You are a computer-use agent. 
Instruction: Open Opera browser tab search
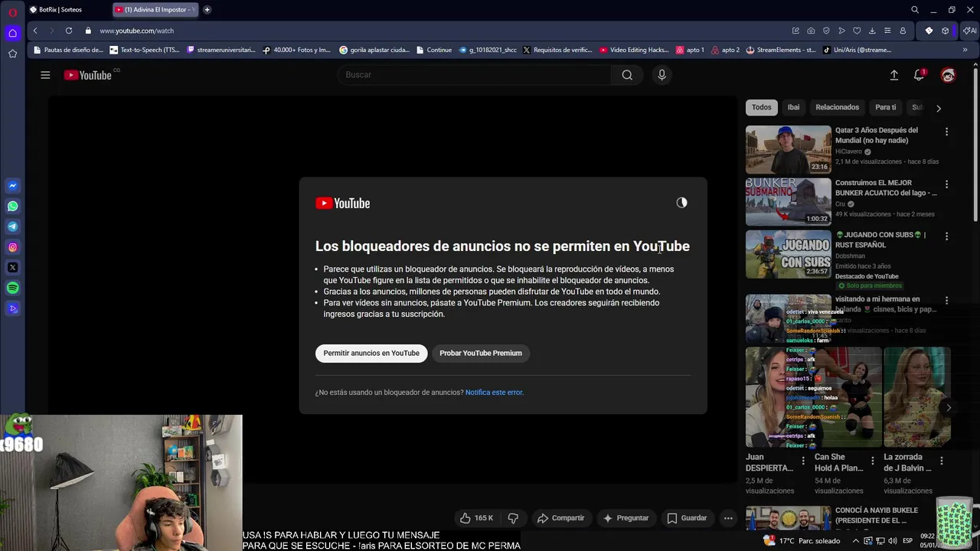coord(915,10)
